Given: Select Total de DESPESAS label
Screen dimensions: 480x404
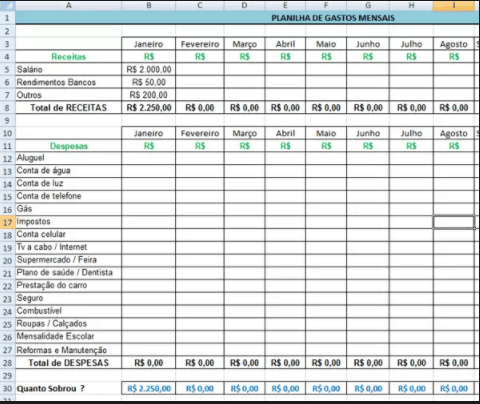Looking at the screenshot, I should tap(69, 363).
